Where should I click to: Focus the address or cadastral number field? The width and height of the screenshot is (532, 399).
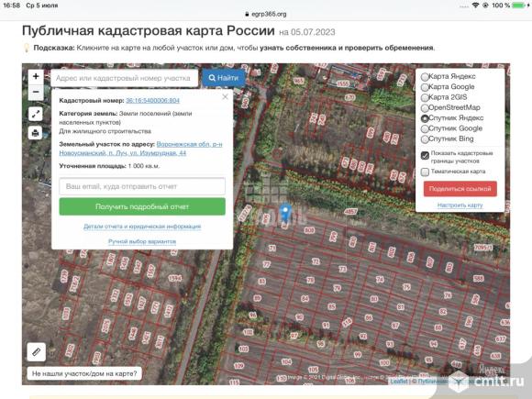pyautogui.click(x=124, y=78)
